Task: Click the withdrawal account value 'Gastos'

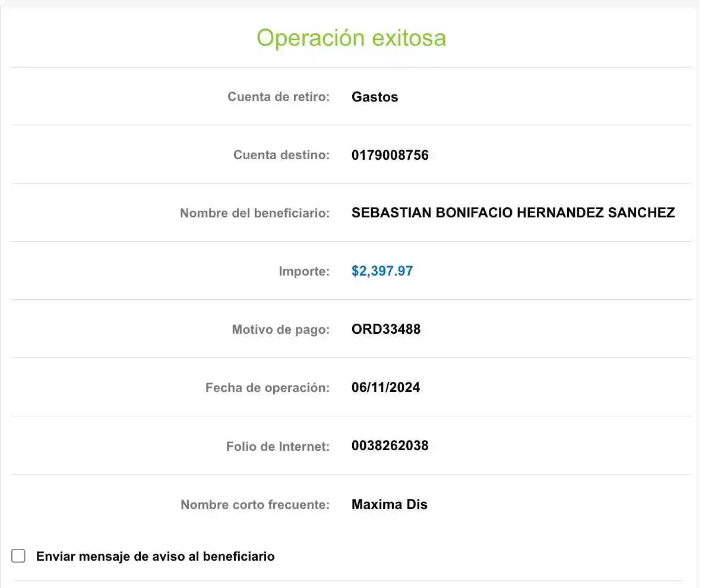Action: tap(375, 97)
